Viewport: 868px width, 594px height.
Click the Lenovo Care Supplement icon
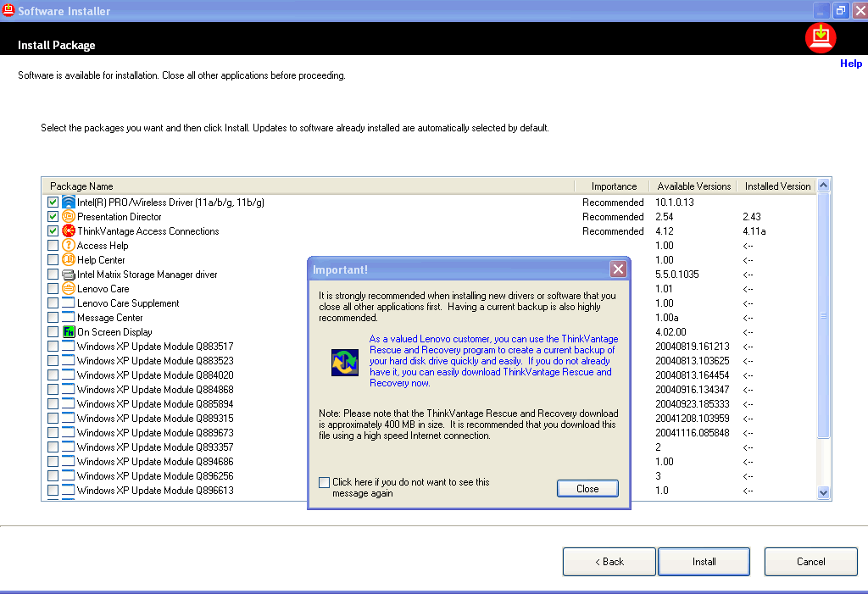[x=68, y=303]
